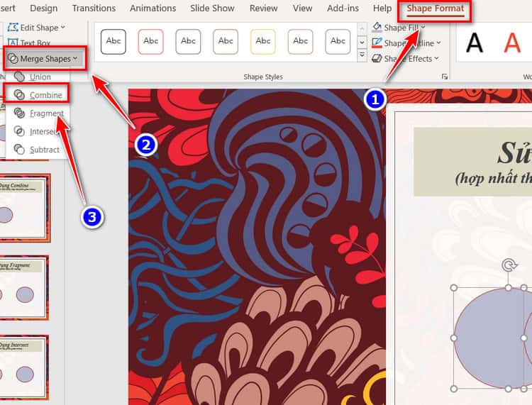532x405 pixels.
Task: Open the Design ribbon tab
Action: tap(44, 8)
